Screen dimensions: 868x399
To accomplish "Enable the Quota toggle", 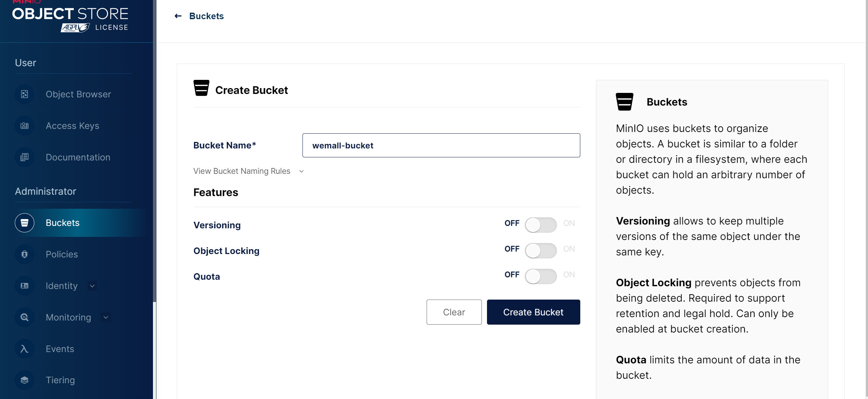I will [540, 276].
